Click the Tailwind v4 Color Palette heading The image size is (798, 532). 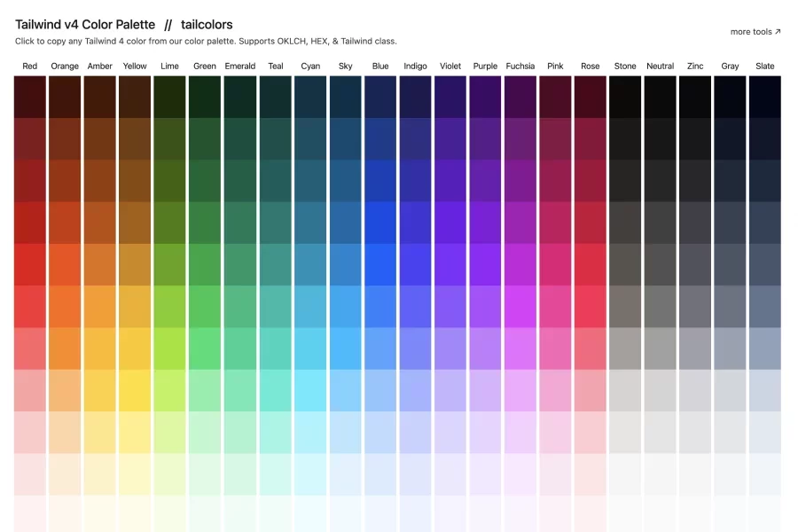pos(85,25)
